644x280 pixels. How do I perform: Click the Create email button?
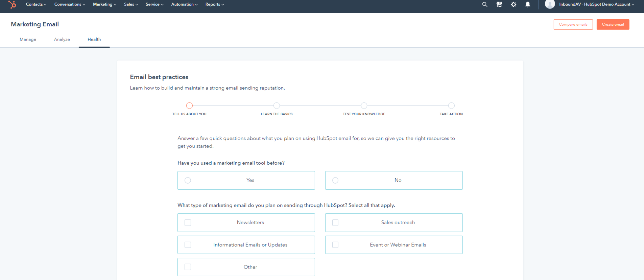[x=613, y=24]
